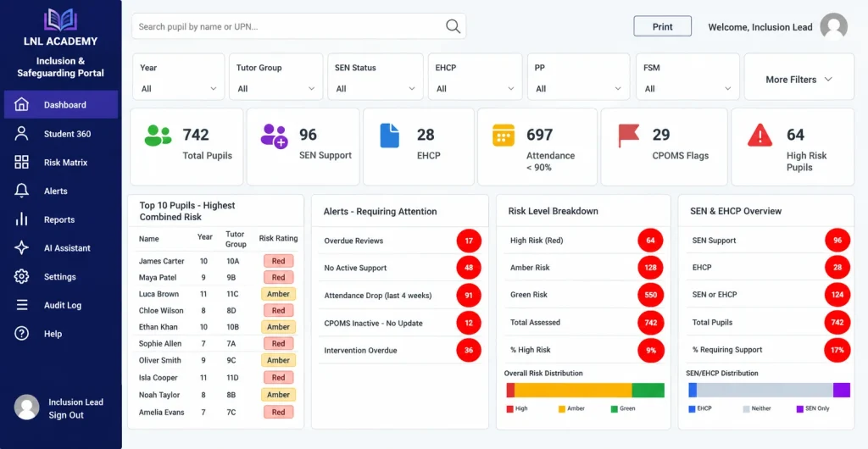Click the Alerts bell icon
868x449 pixels.
click(21, 191)
